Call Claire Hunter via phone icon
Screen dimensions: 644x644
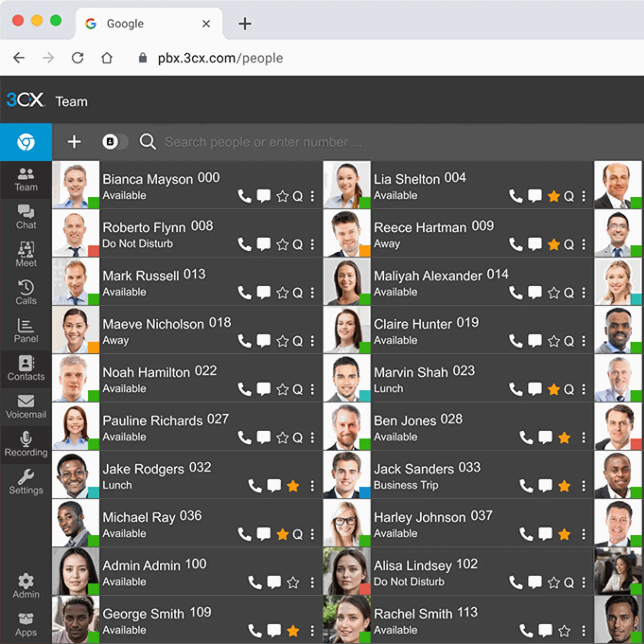point(516,341)
